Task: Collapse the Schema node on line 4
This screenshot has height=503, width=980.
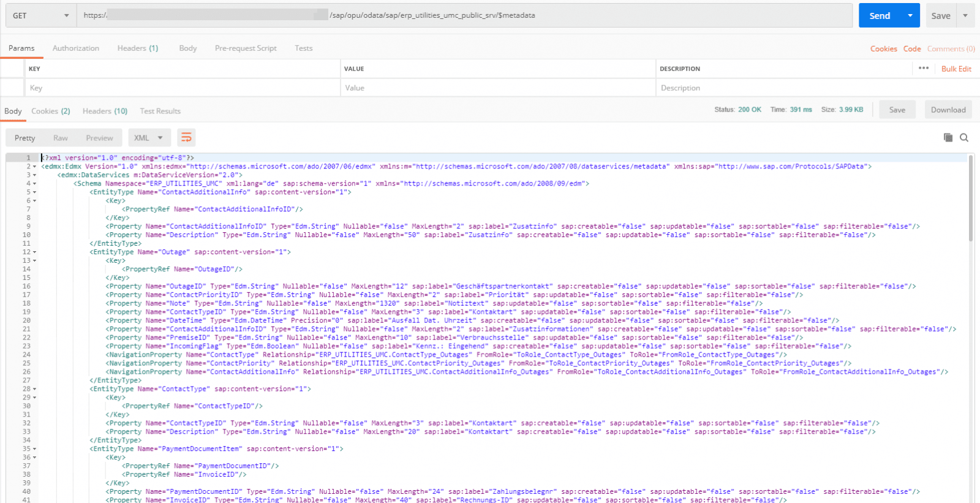Action: click(x=34, y=184)
